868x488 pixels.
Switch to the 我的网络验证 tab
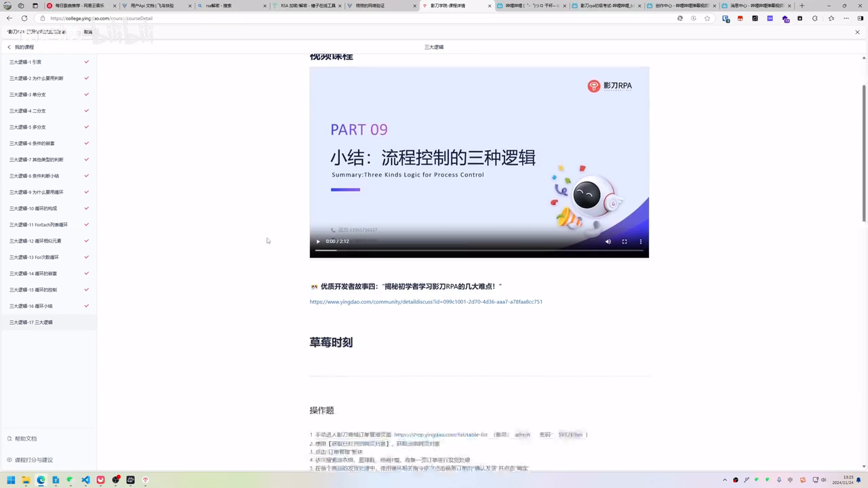click(380, 5)
